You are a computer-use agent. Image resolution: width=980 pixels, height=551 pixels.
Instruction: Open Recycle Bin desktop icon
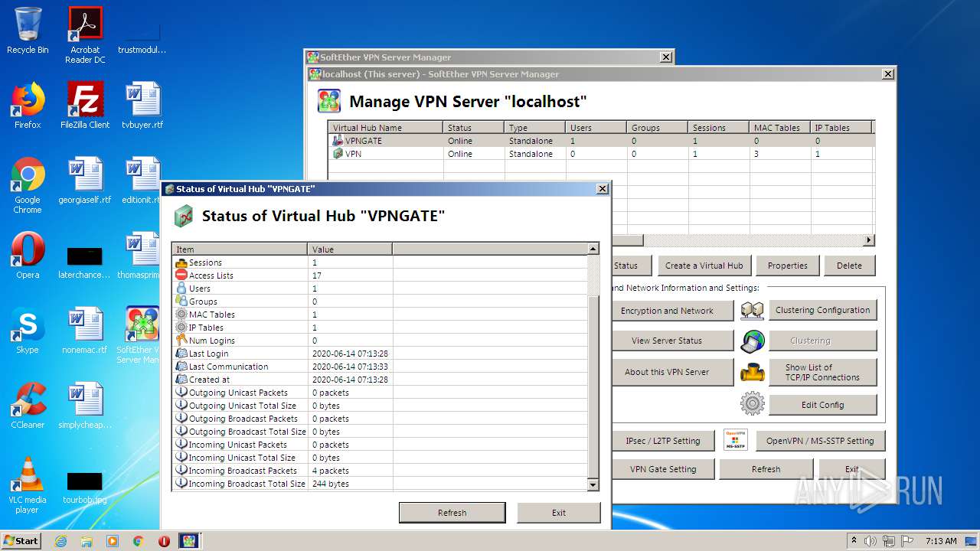pyautogui.click(x=28, y=31)
